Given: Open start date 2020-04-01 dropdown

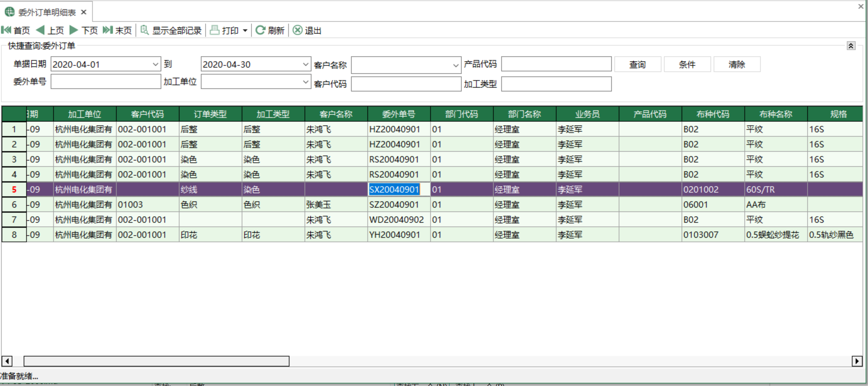Looking at the screenshot, I should click(x=155, y=64).
